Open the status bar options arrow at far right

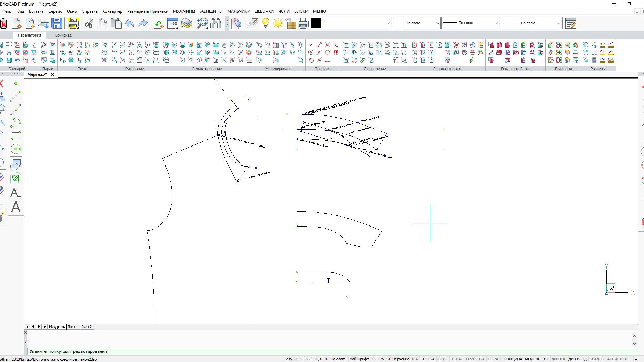[x=636, y=359]
